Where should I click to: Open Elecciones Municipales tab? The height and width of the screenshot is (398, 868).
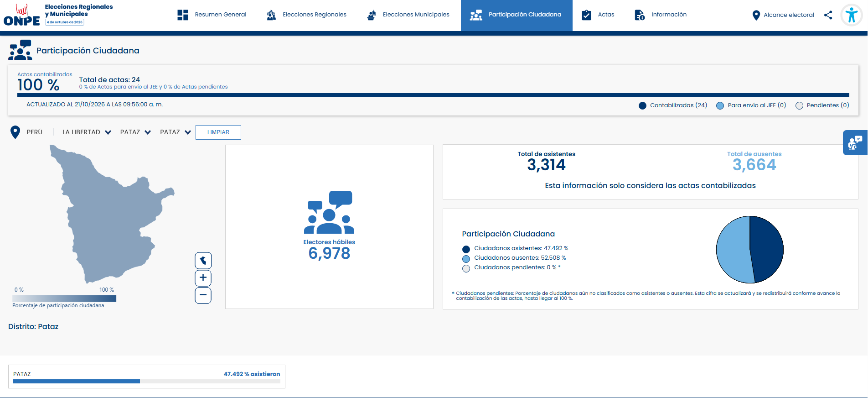(408, 15)
